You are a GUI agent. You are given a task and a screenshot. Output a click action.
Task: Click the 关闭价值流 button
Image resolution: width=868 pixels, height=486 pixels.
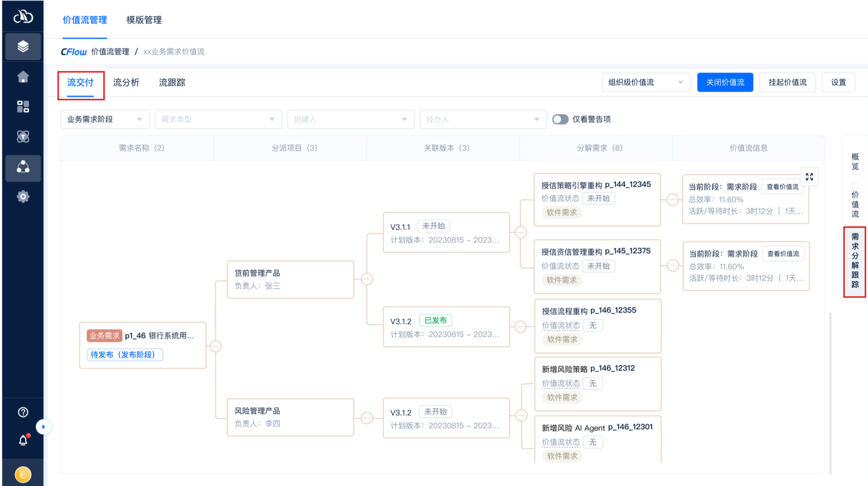click(725, 82)
